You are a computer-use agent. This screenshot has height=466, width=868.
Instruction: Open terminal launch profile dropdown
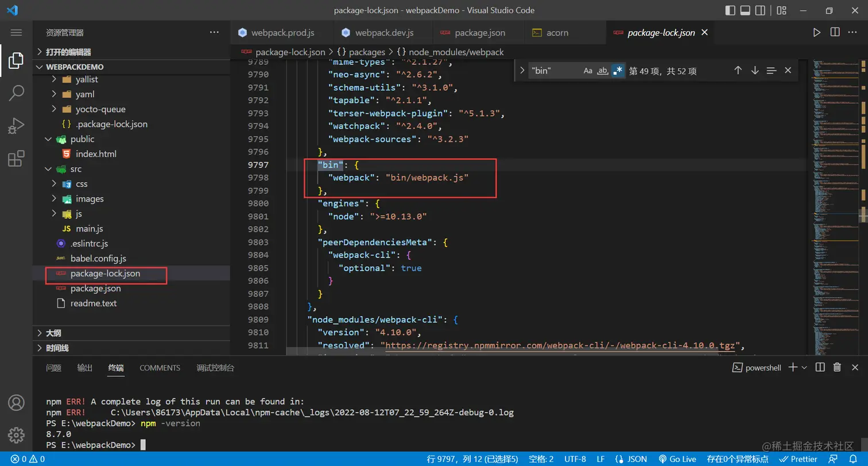coord(804,367)
